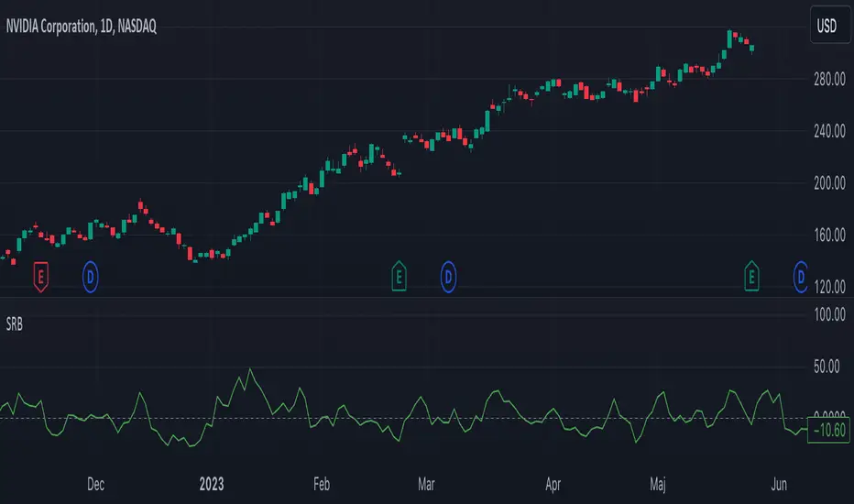This screenshot has width=854, height=504.
Task: Click the Maj label on the time axis
Action: click(x=658, y=485)
